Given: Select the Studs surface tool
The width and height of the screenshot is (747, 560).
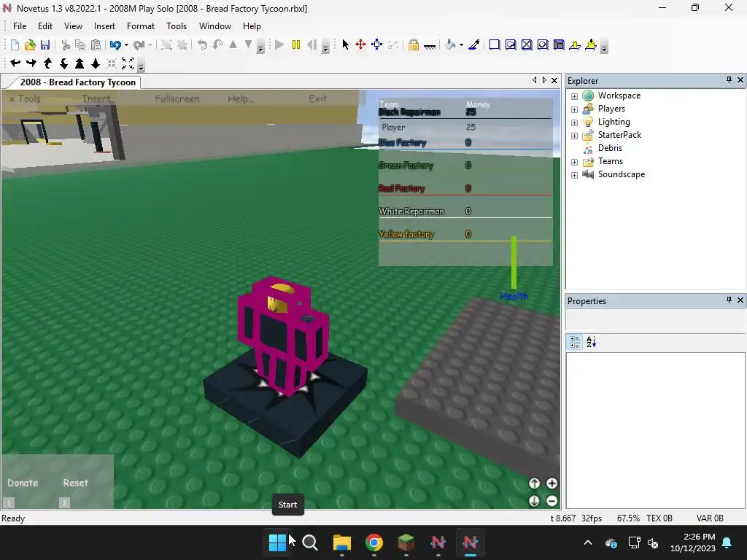Looking at the screenshot, I should click(x=543, y=44).
